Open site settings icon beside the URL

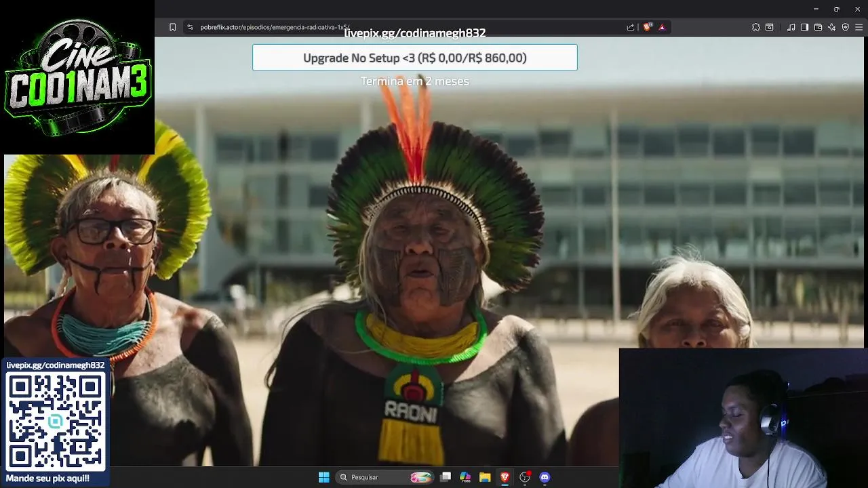pyautogui.click(x=190, y=27)
